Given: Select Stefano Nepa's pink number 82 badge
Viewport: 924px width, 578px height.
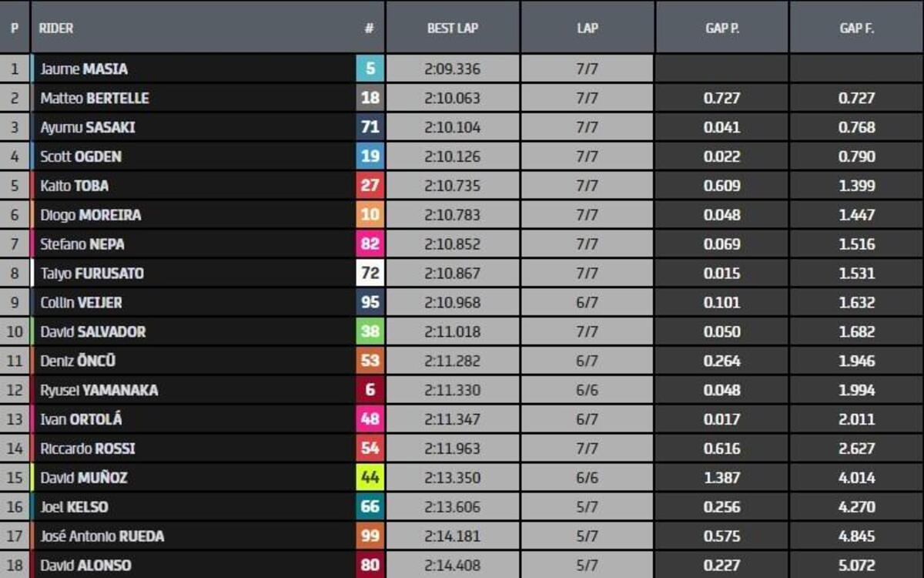Looking at the screenshot, I should coord(370,244).
